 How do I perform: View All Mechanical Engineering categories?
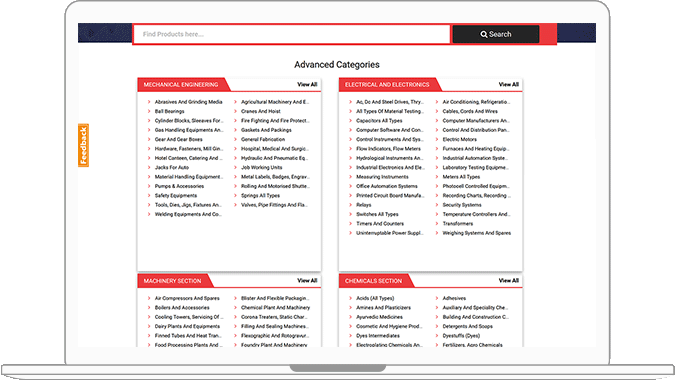[307, 84]
